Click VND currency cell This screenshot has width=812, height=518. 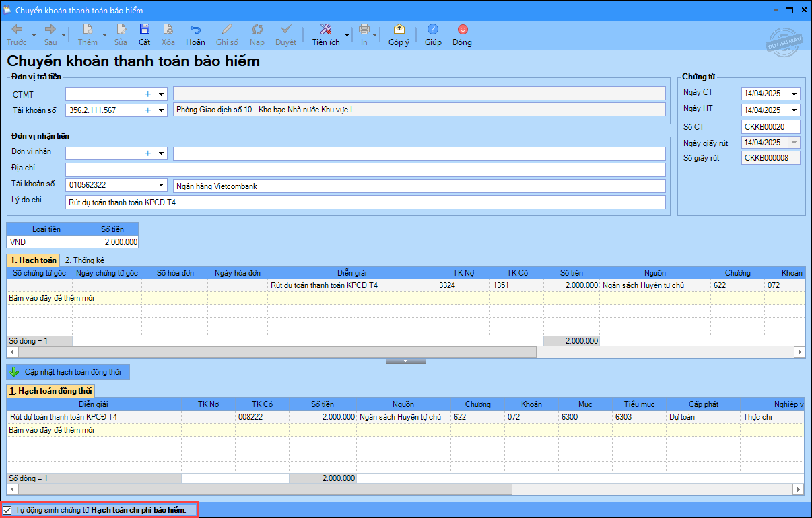point(46,242)
